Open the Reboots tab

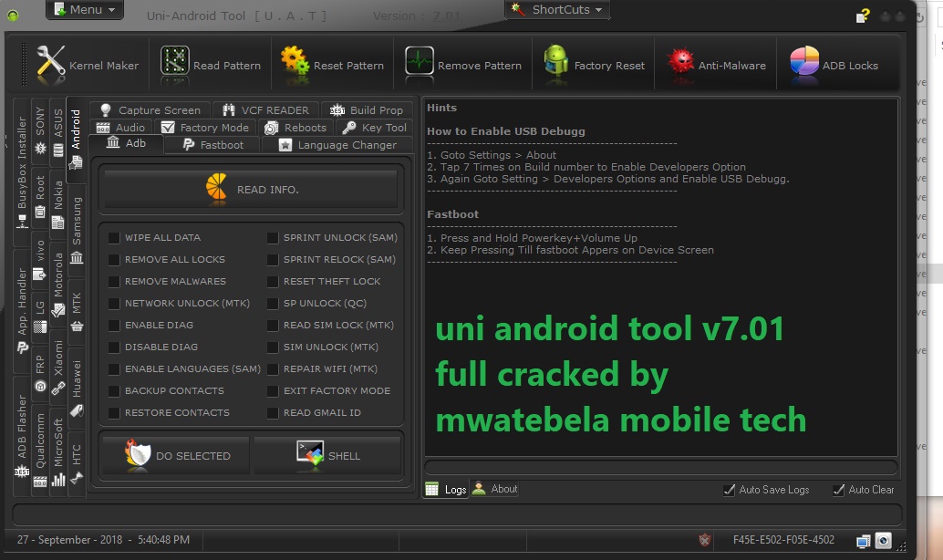[x=295, y=128]
